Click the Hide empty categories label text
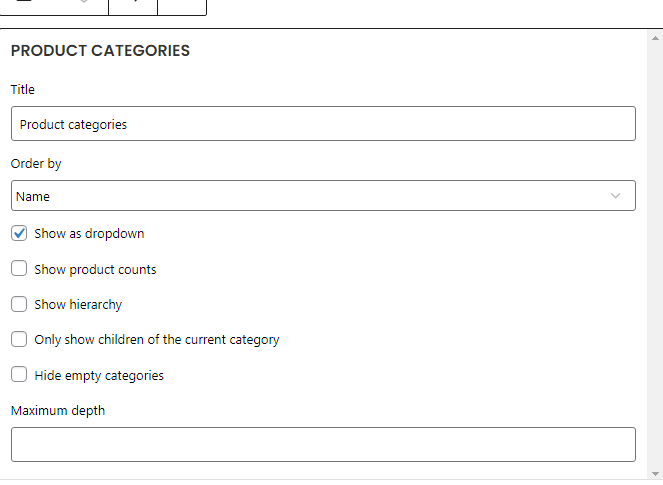Image resolution: width=663 pixels, height=485 pixels. (99, 375)
